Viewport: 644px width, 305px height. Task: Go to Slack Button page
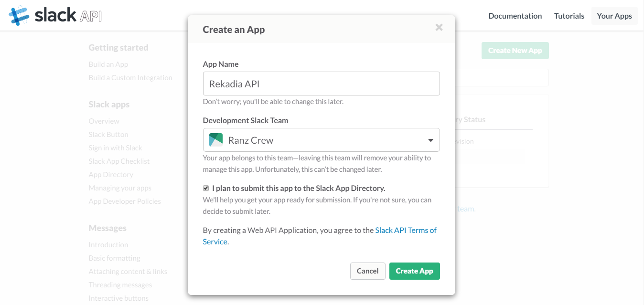tap(108, 134)
